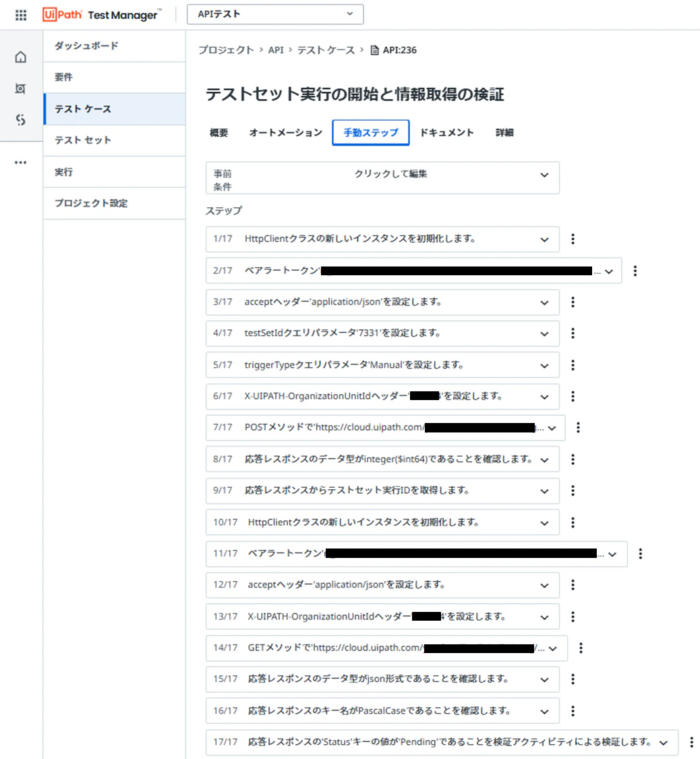The image size is (700, 759).
Task: Expand the 事前条件 section chevron
Action: [544, 175]
